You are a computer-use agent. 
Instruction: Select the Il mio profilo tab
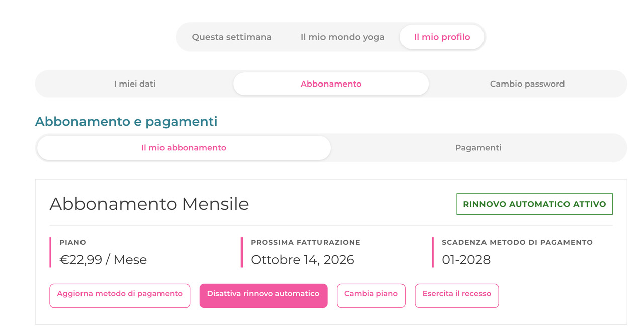pyautogui.click(x=442, y=37)
